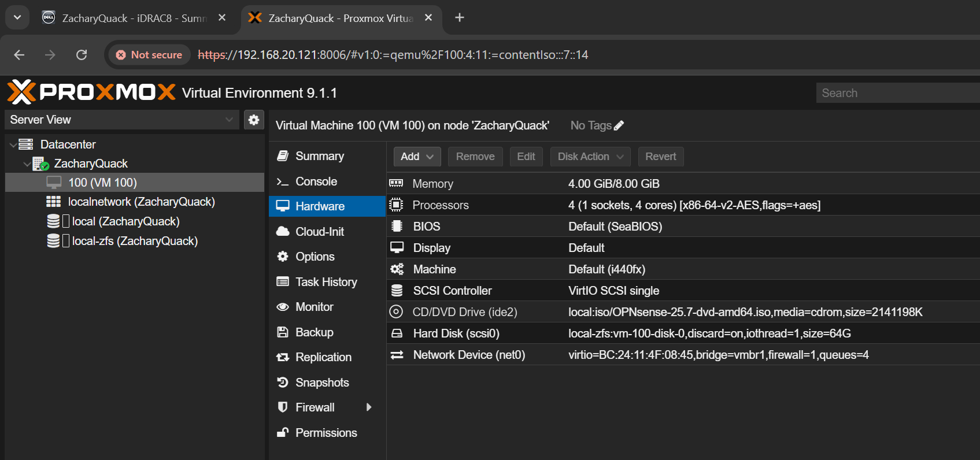Click the CD/DVD Drive disc icon
This screenshot has width=980, height=460.
pyautogui.click(x=396, y=312)
